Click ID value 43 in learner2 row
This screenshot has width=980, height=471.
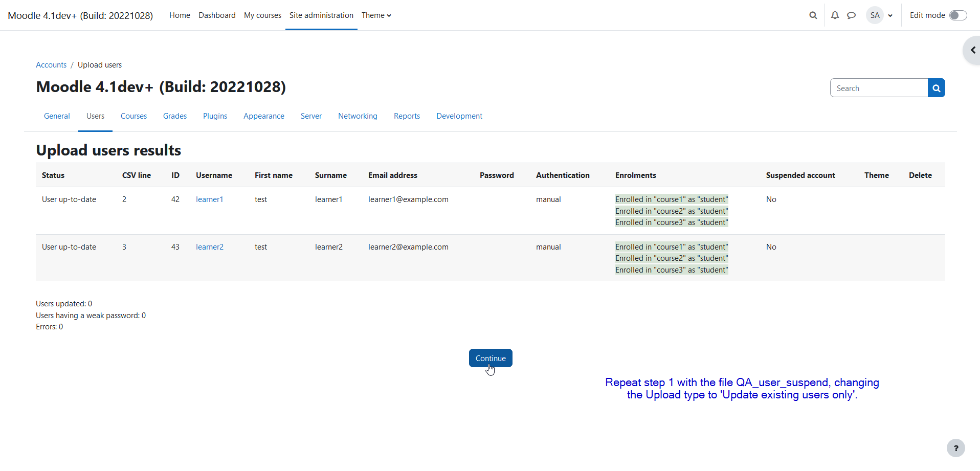pyautogui.click(x=175, y=247)
